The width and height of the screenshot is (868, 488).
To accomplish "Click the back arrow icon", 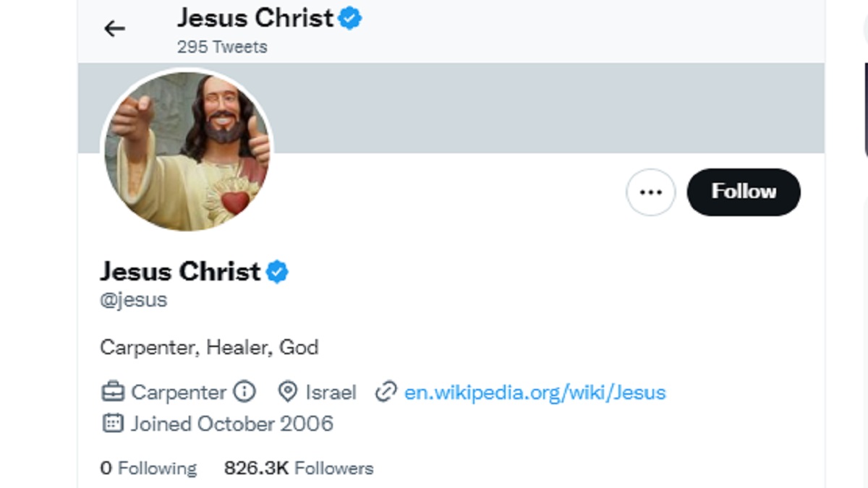I will [114, 29].
